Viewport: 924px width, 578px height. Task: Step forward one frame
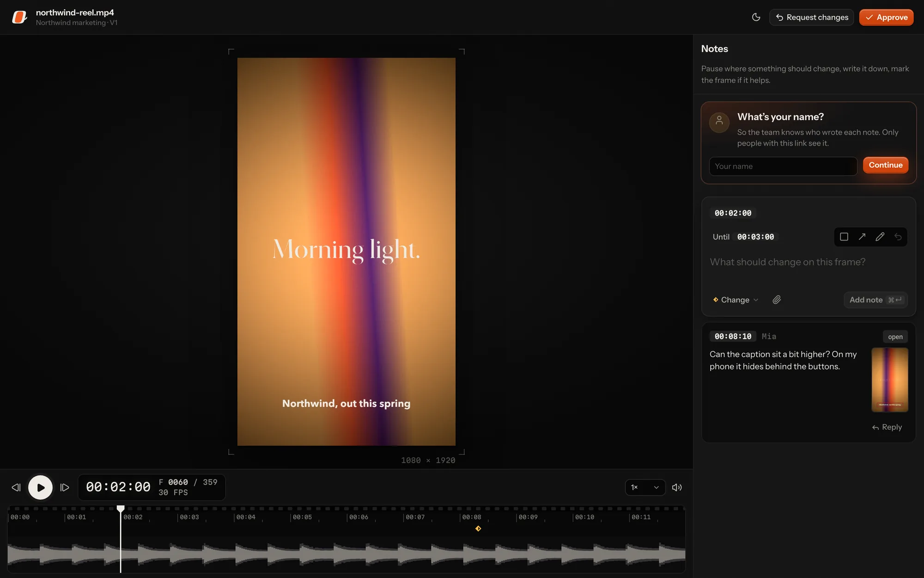click(65, 487)
